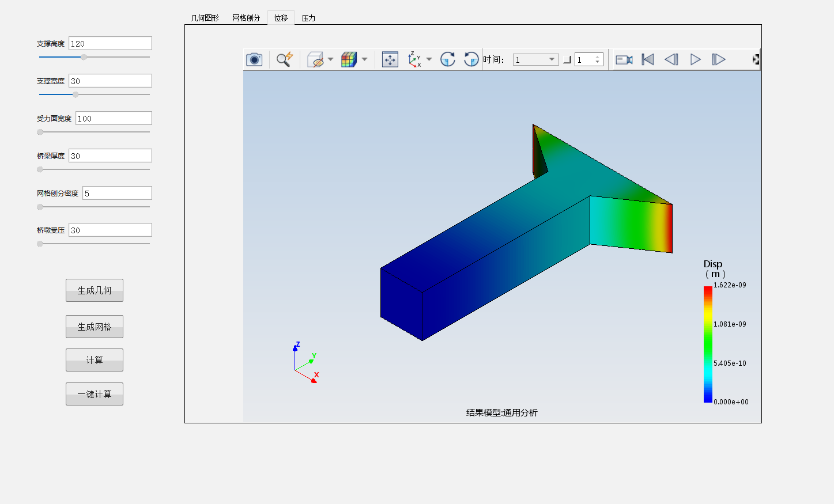Click the 一键计算 button
Screen dimensions: 834x504
pos(95,394)
